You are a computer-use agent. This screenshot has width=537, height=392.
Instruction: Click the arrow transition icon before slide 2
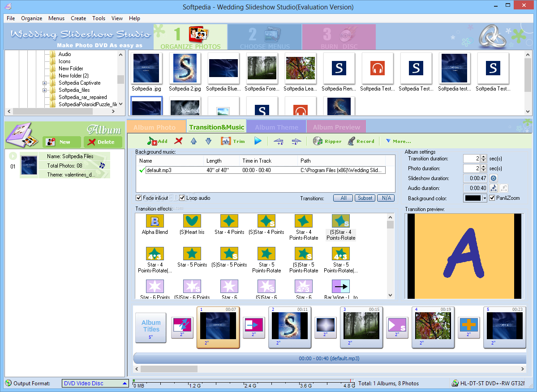click(x=254, y=327)
